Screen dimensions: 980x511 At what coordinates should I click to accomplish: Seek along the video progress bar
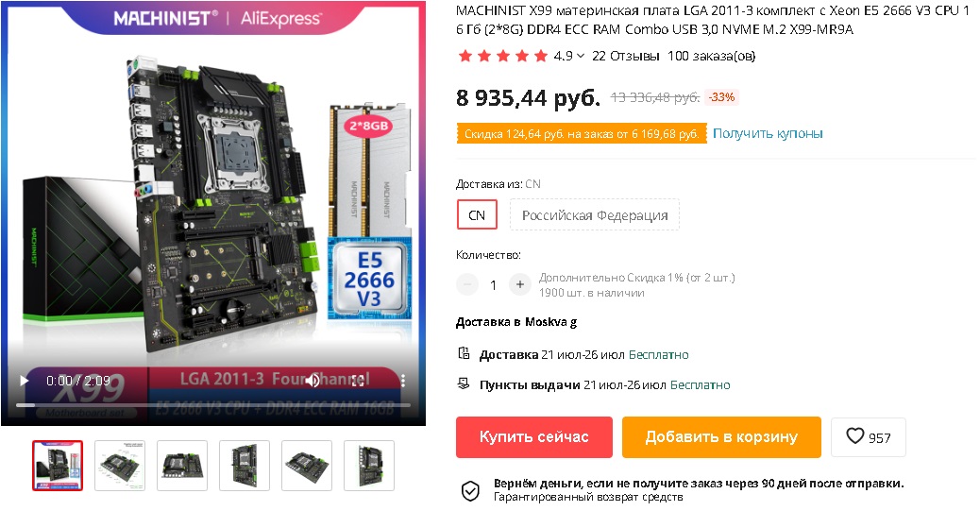[213, 404]
